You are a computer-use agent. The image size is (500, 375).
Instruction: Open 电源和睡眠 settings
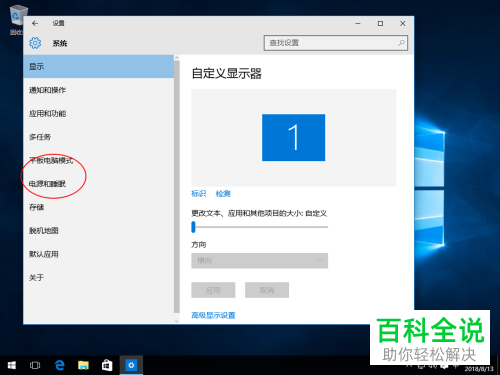coord(99,184)
